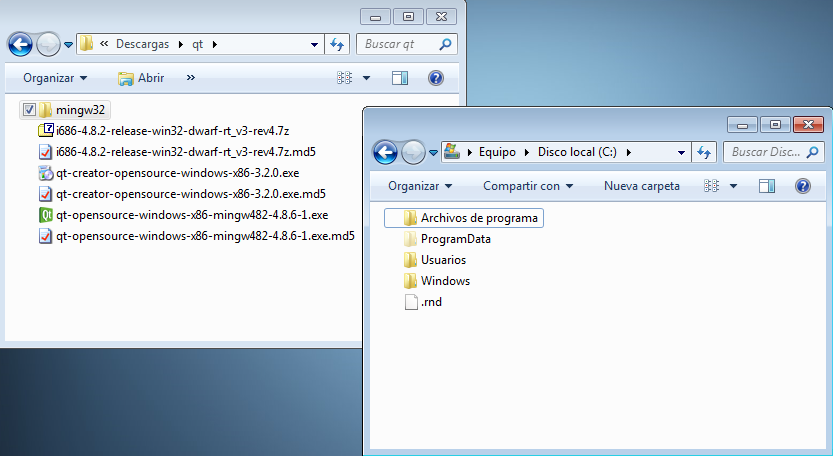Viewport: 833px width, 456px height.
Task: Open Organizar menu in qt window
Action: point(55,78)
